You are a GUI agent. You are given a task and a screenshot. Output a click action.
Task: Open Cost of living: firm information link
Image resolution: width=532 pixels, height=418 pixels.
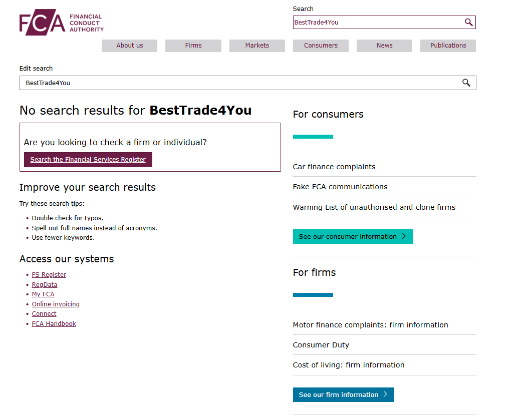coord(349,365)
